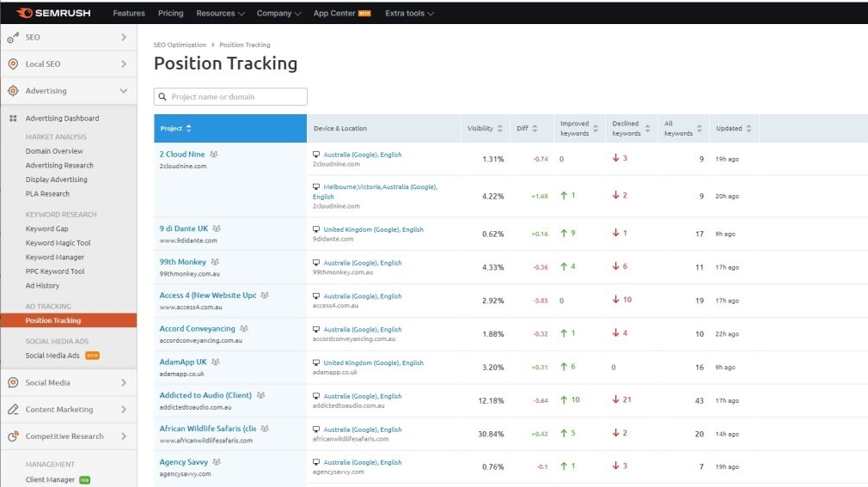Image resolution: width=868 pixels, height=487 pixels.
Task: Open Domain Overview in sidebar
Action: point(54,151)
